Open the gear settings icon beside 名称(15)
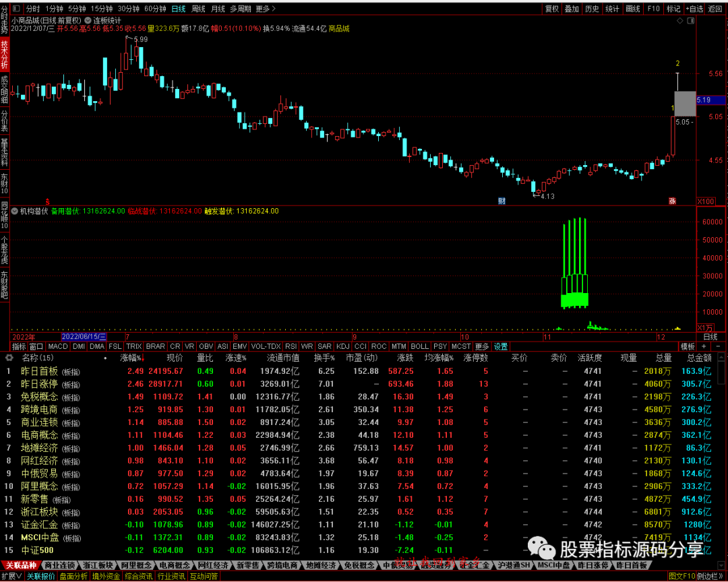 pyautogui.click(x=9, y=358)
